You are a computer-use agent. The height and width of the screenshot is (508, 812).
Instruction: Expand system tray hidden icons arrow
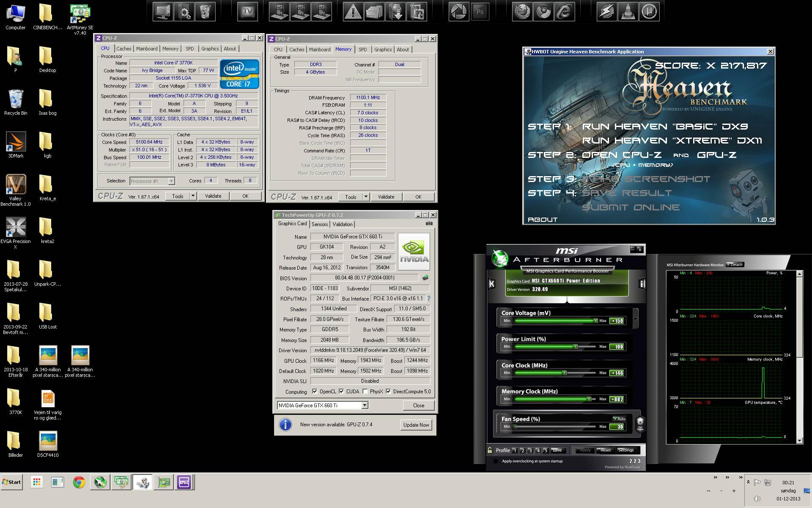pos(748,482)
